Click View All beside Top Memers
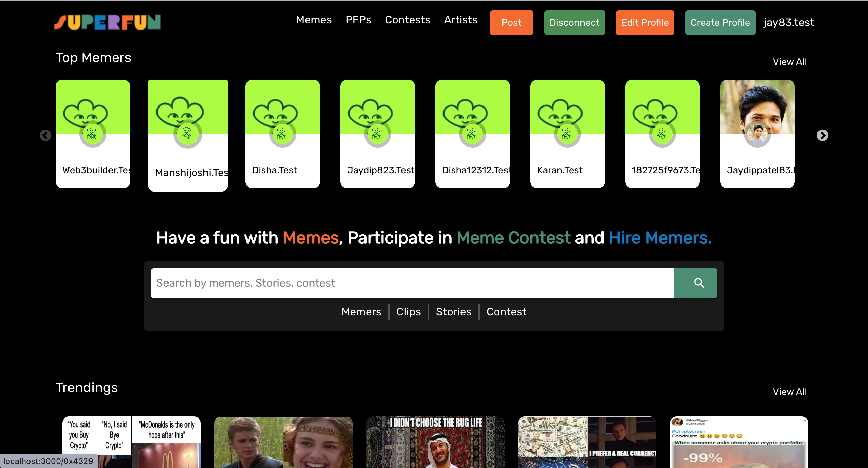The height and width of the screenshot is (468, 868). coord(789,62)
